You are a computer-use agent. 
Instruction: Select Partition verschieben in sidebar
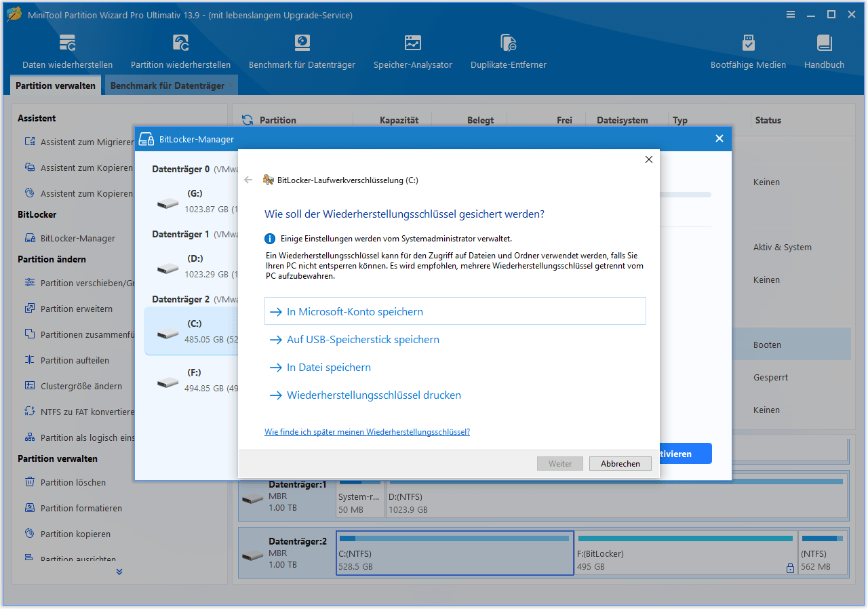(79, 283)
